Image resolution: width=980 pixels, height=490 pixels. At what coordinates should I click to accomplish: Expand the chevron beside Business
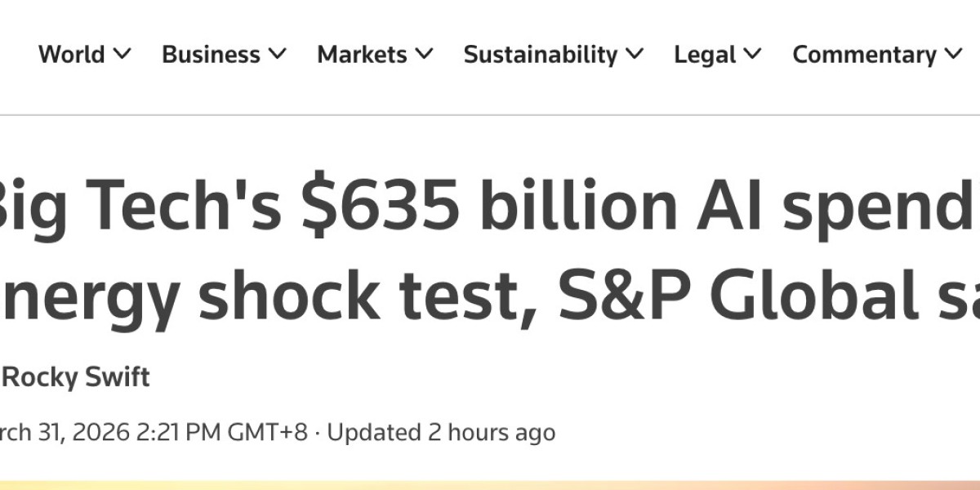point(278,55)
